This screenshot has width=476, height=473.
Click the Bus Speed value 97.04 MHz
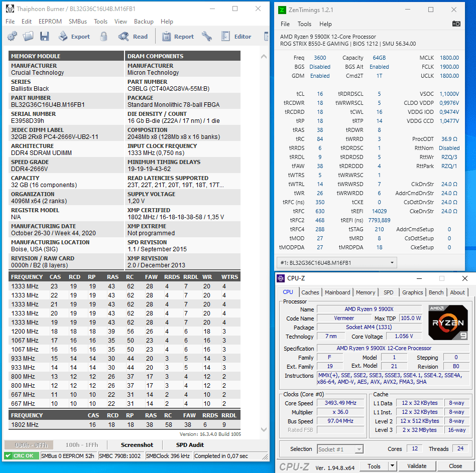tap(340, 421)
